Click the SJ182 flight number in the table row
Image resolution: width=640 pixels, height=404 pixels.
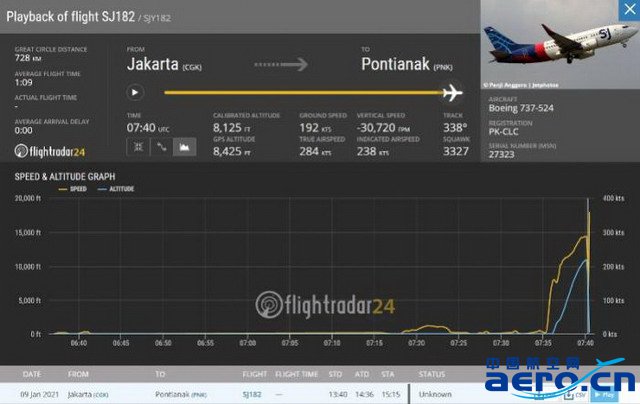pos(251,395)
